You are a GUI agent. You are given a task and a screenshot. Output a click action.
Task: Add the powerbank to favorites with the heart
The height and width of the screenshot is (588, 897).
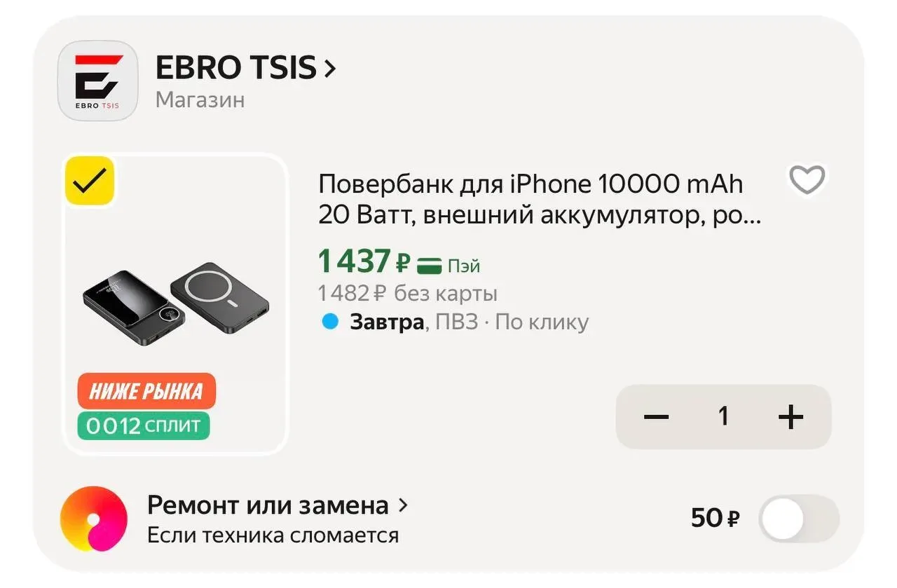click(807, 180)
